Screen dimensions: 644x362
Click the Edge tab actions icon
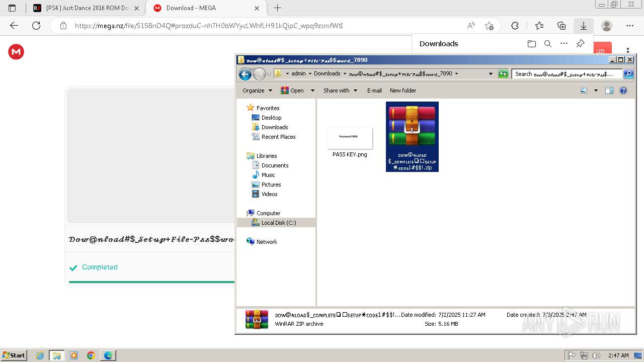12,8
